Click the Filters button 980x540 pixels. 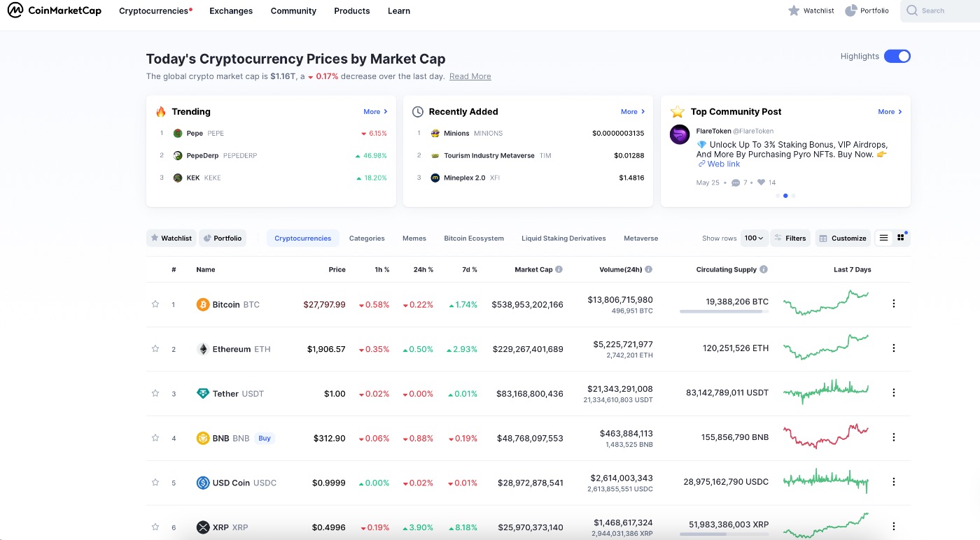point(790,238)
